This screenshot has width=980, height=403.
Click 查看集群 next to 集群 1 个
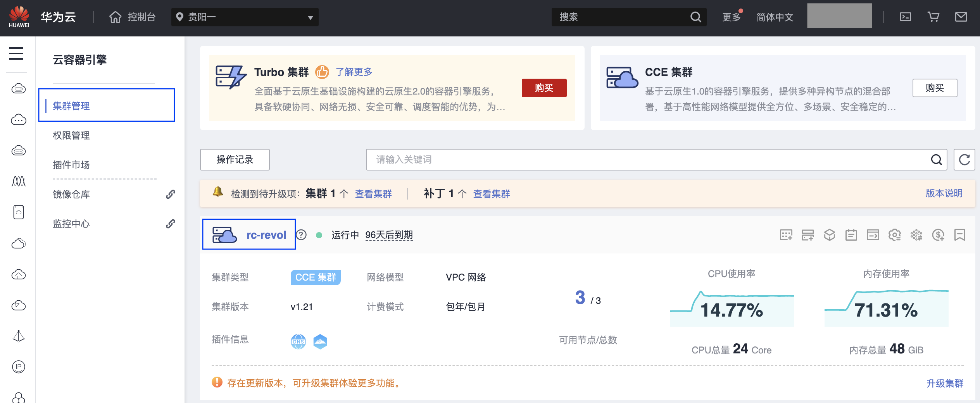pos(373,194)
